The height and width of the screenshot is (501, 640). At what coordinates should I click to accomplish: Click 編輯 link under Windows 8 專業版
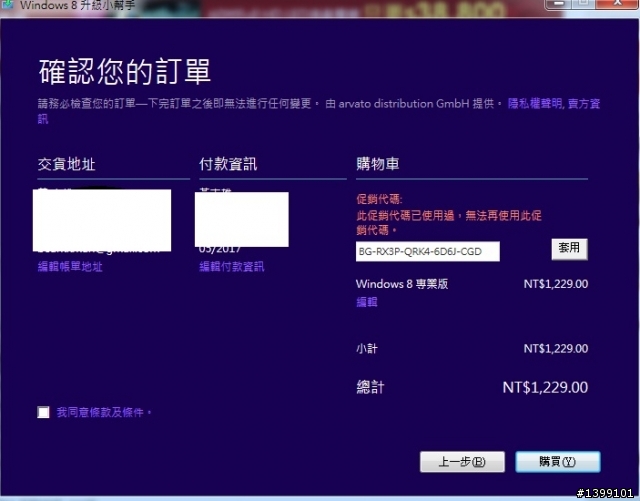(x=367, y=302)
